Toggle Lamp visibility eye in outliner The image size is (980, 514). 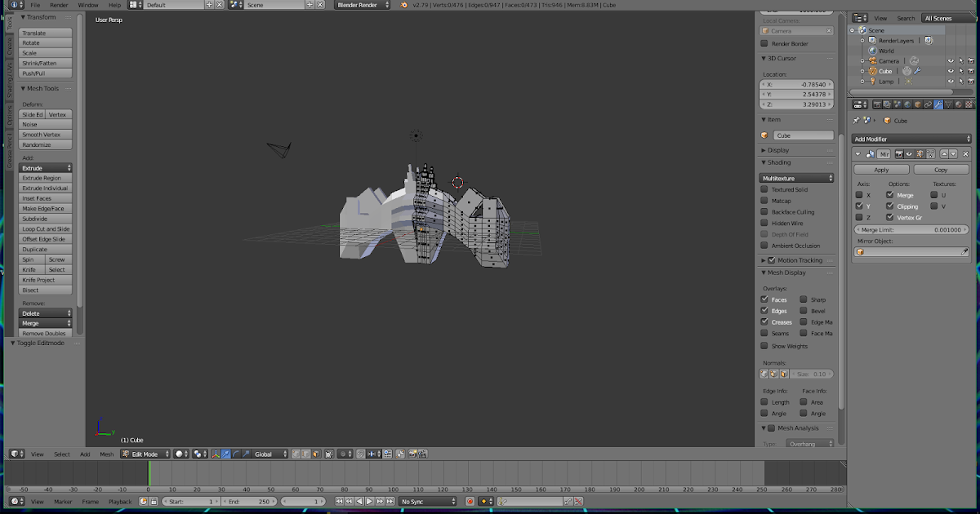tap(951, 82)
